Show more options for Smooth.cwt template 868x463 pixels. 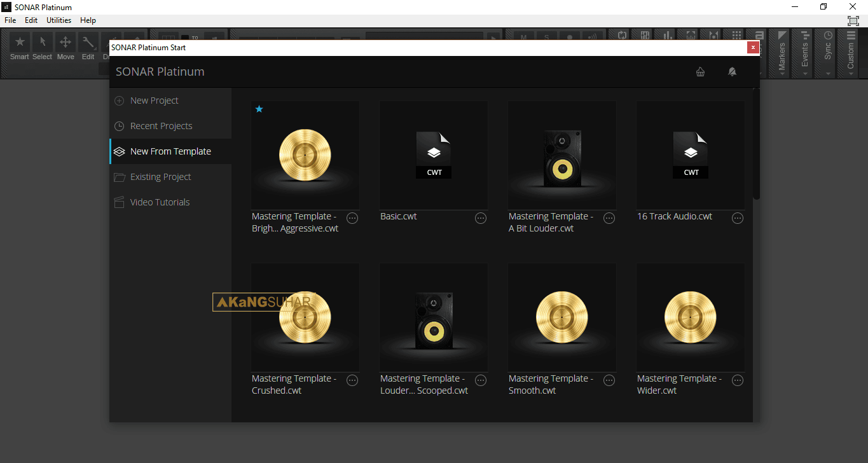tap(609, 380)
